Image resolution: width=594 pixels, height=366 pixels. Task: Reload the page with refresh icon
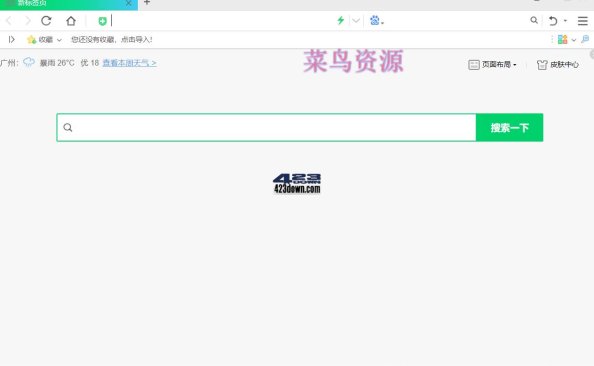click(46, 20)
